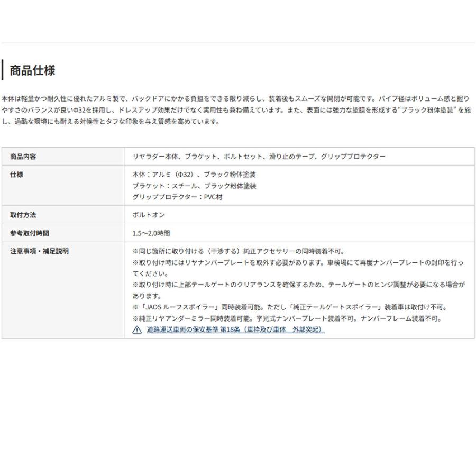Click the product description paragraph text

236,110
